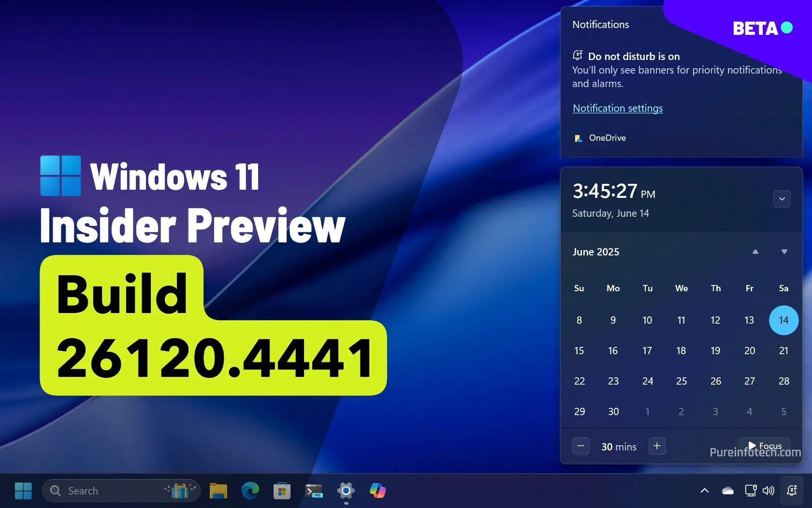Select June 15 in calendar
The image size is (812, 508).
point(579,351)
